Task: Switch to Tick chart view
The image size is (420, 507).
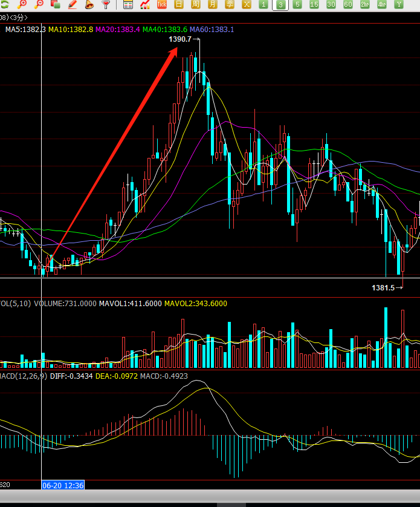Action: pyautogui.click(x=162, y=5)
